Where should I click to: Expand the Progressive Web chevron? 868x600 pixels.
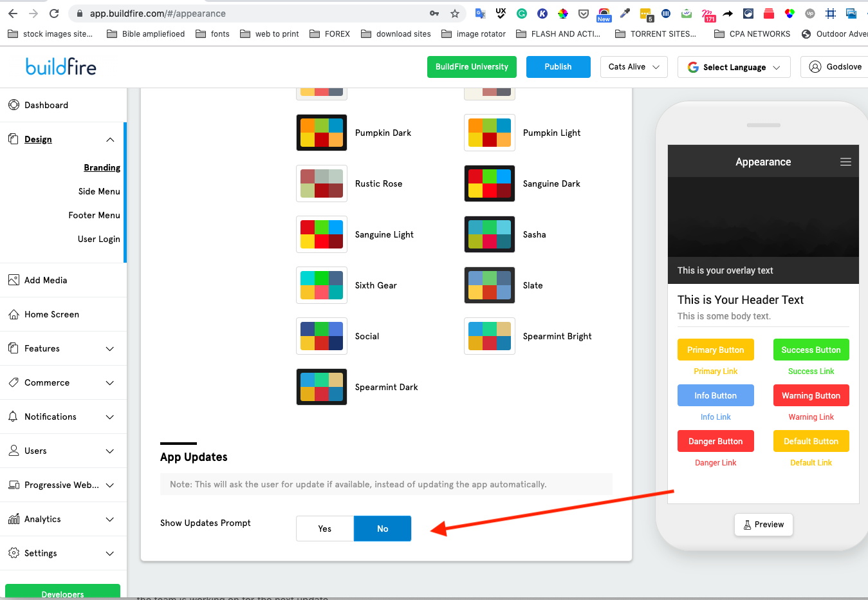pos(110,485)
